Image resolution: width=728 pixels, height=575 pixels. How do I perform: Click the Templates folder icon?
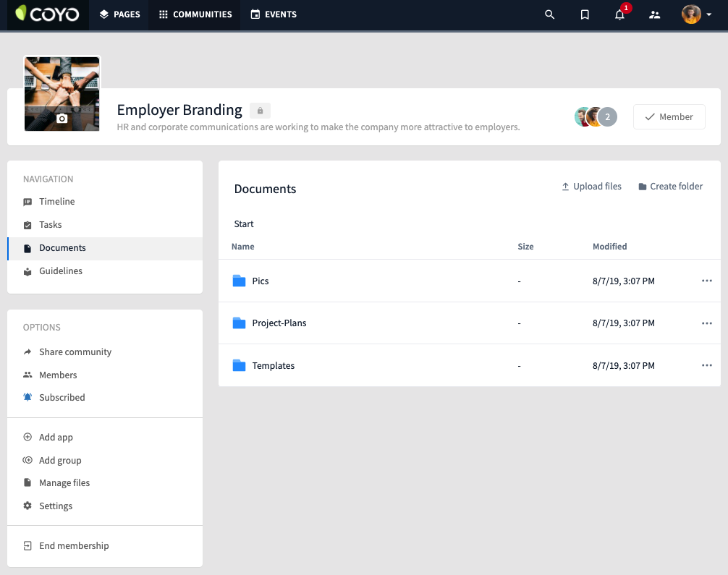click(239, 366)
